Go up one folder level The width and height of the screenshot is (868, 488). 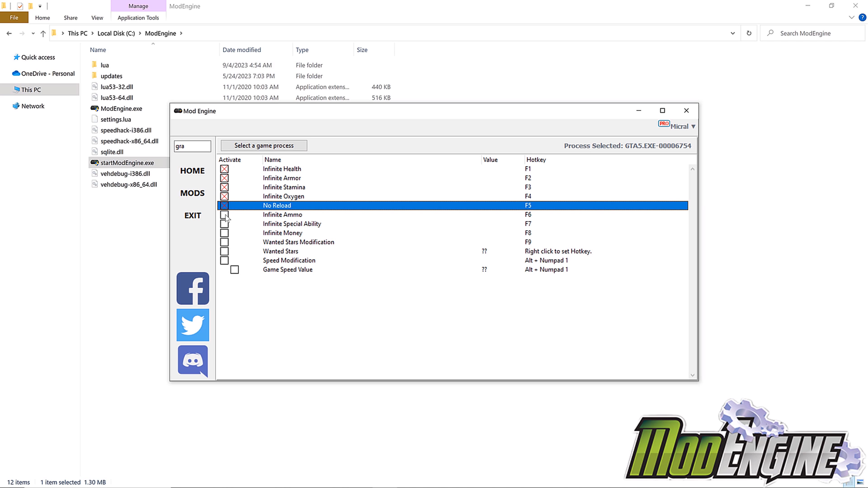(x=43, y=33)
